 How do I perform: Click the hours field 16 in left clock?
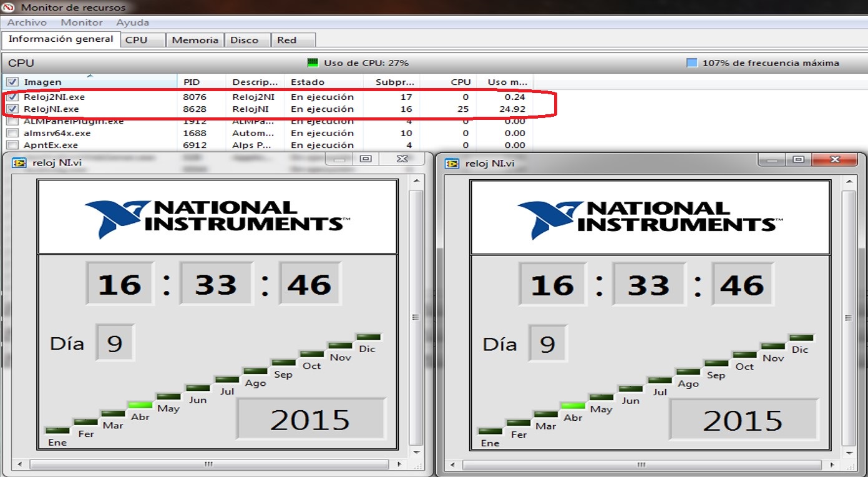pos(120,284)
